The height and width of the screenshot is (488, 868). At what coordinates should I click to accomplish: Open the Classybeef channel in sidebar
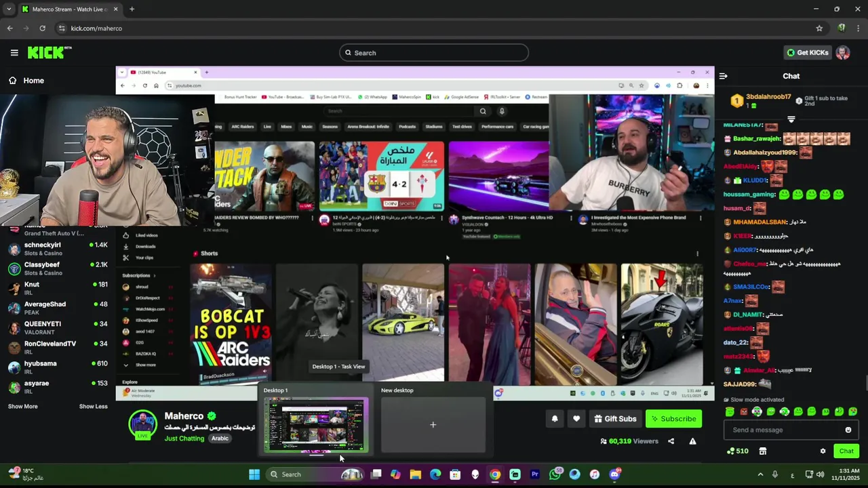58,268
